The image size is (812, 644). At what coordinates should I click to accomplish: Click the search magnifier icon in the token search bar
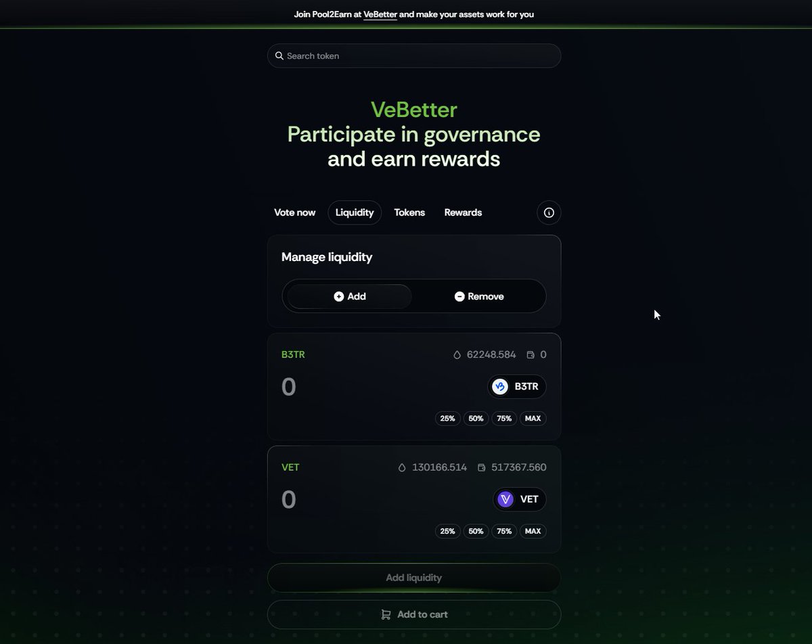279,55
